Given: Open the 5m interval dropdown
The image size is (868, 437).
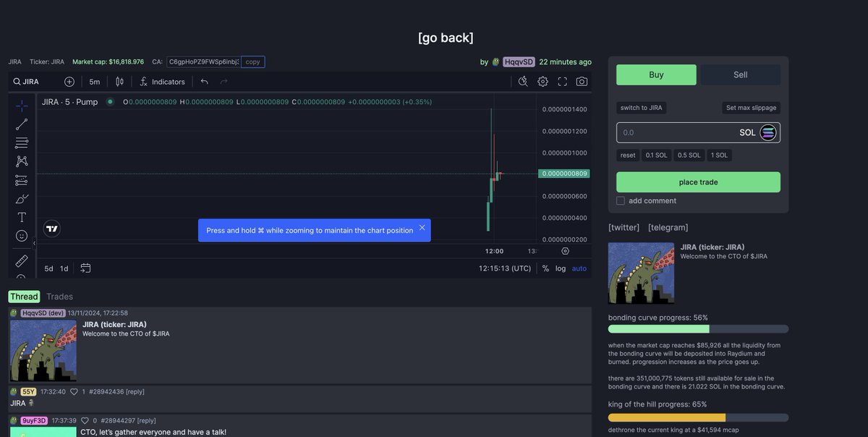Looking at the screenshot, I should [95, 82].
